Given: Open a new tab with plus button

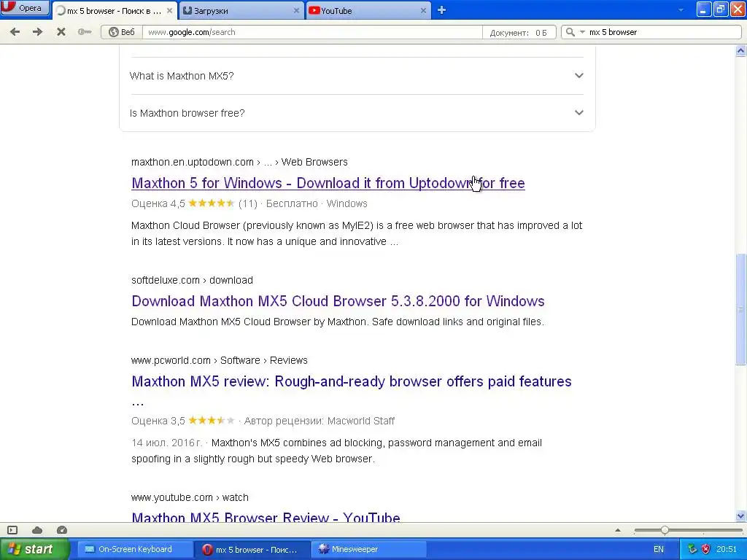Looking at the screenshot, I should point(441,10).
